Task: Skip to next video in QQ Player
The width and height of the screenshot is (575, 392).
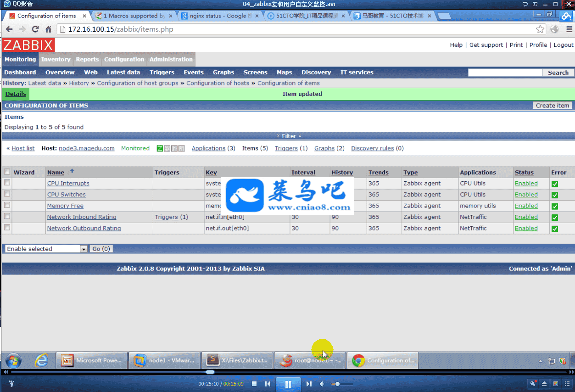Action: (309, 384)
